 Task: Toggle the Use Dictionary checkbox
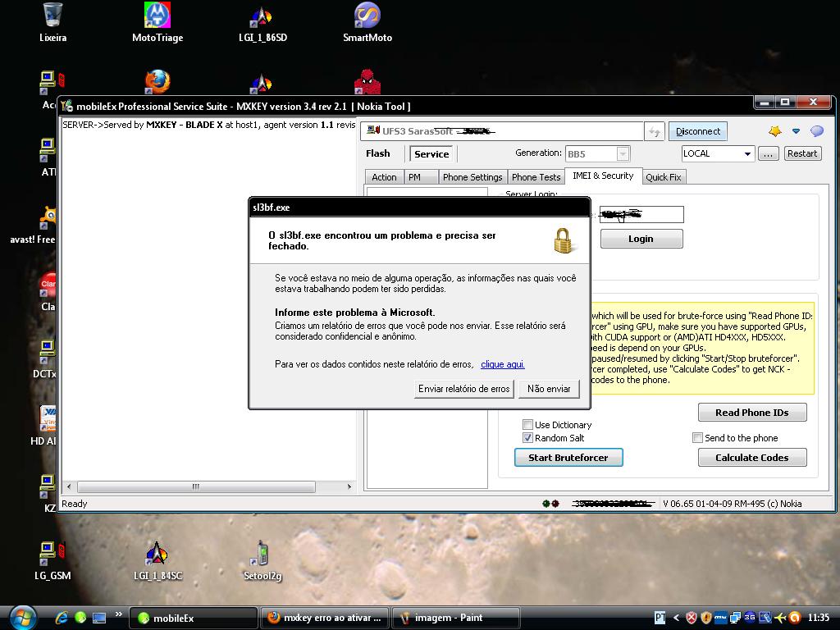pos(527,424)
